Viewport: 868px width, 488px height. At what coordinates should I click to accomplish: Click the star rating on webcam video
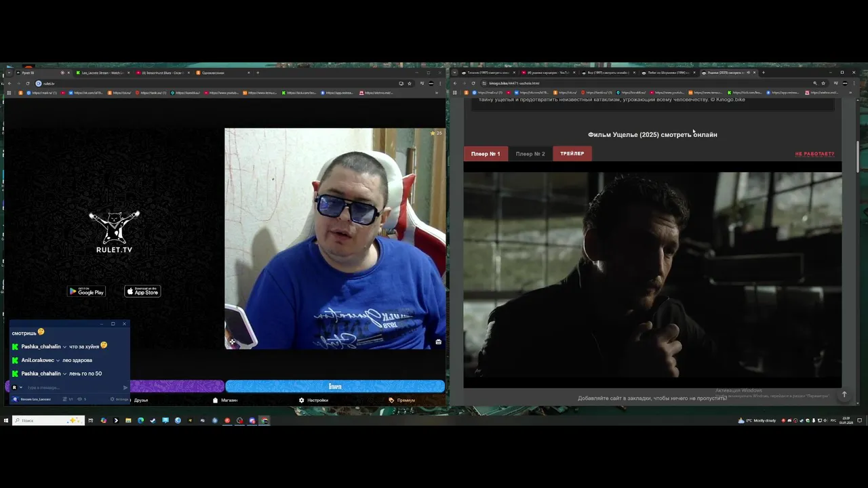(435, 133)
